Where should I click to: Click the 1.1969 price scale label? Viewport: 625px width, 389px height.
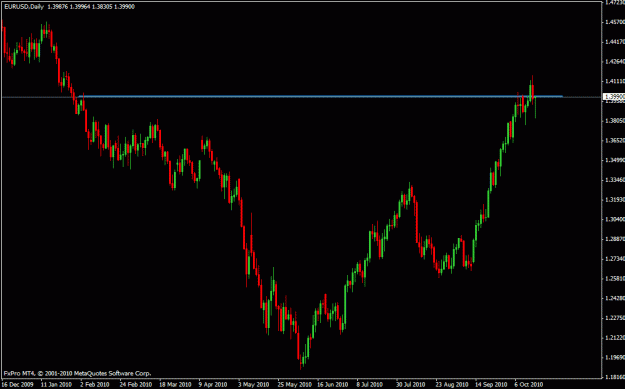[x=615, y=357]
